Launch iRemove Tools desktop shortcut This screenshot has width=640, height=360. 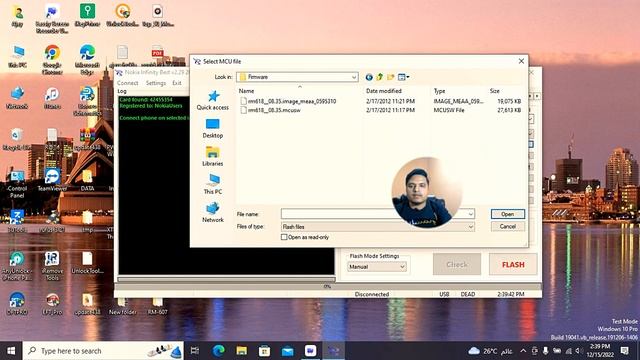tap(52, 266)
